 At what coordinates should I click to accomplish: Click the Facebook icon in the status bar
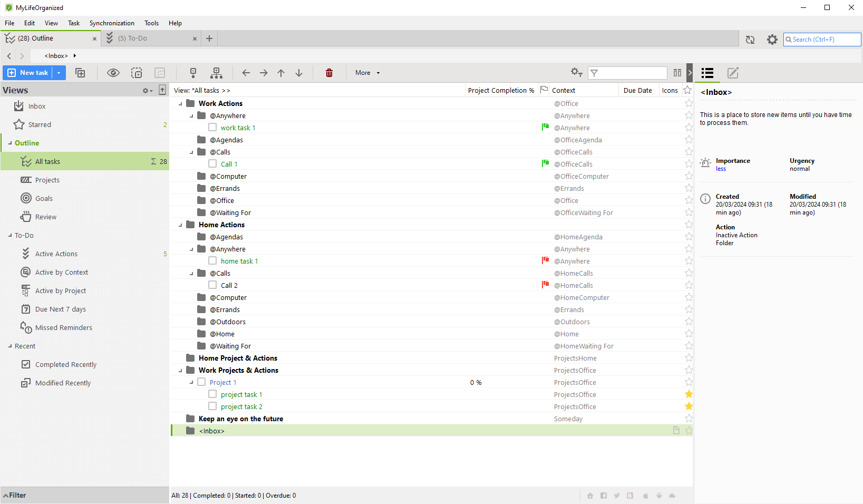[603, 496]
